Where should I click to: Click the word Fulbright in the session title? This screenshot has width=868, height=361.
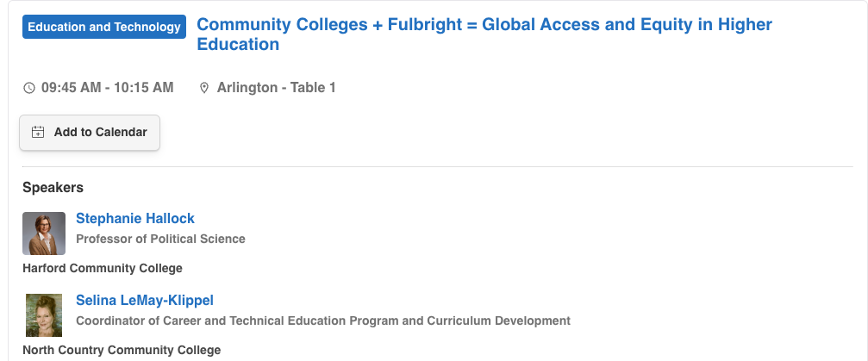(429, 24)
